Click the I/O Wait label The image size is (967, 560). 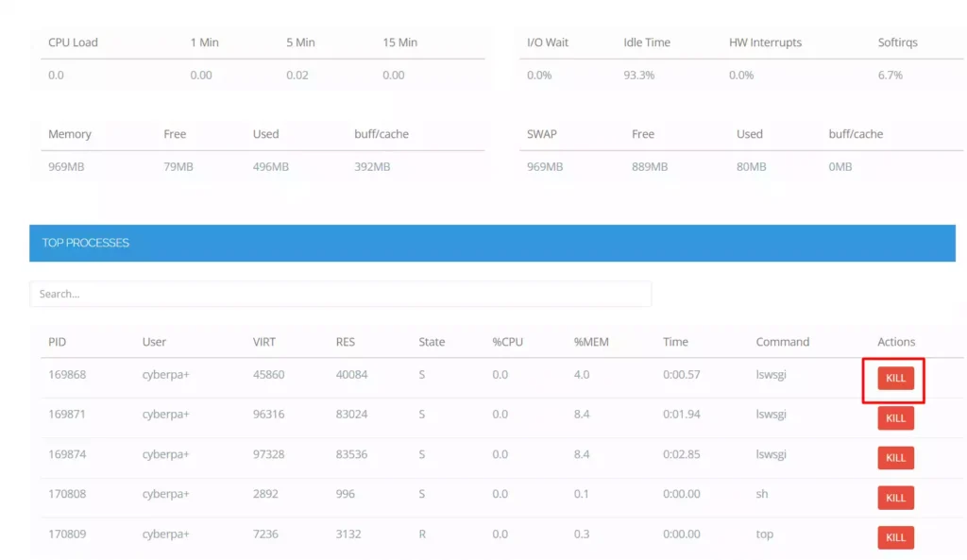pos(548,42)
